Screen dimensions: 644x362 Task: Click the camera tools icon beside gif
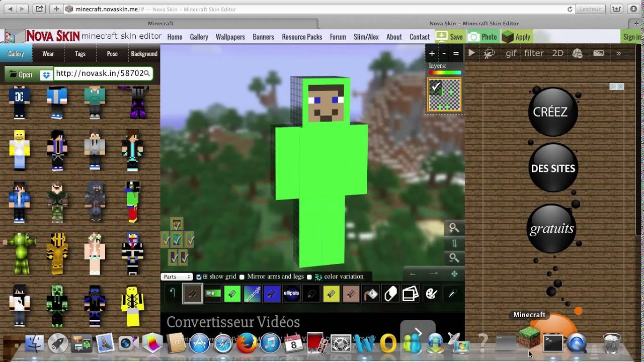pyautogui.click(x=489, y=53)
